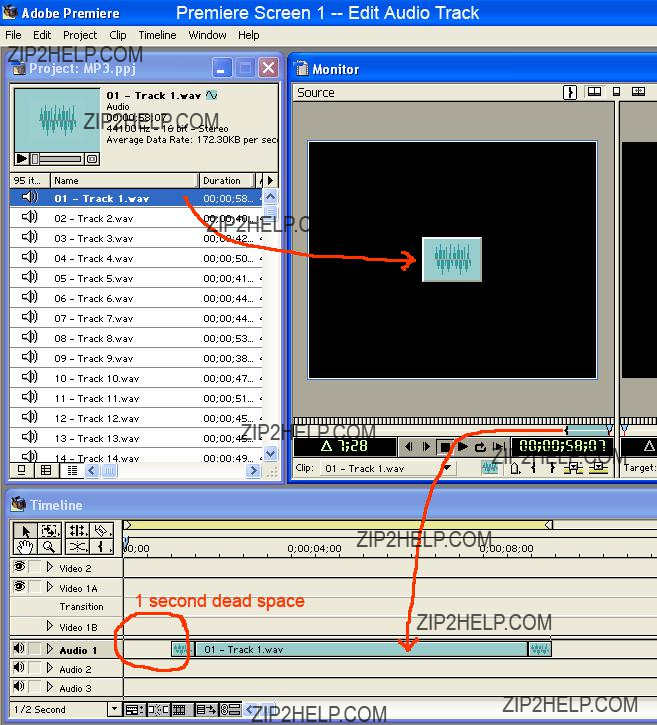
Task: Click the Project list down scroll arrow
Action: pyautogui.click(x=270, y=454)
